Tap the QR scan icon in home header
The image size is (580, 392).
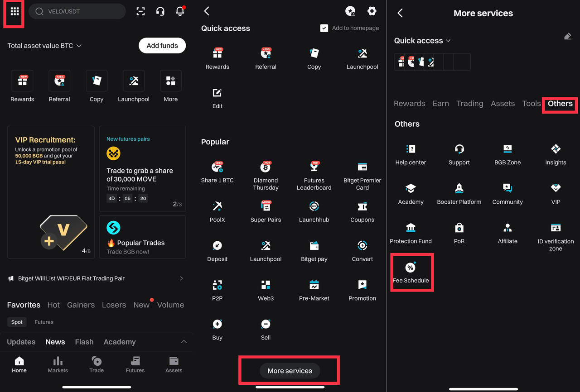(x=141, y=11)
